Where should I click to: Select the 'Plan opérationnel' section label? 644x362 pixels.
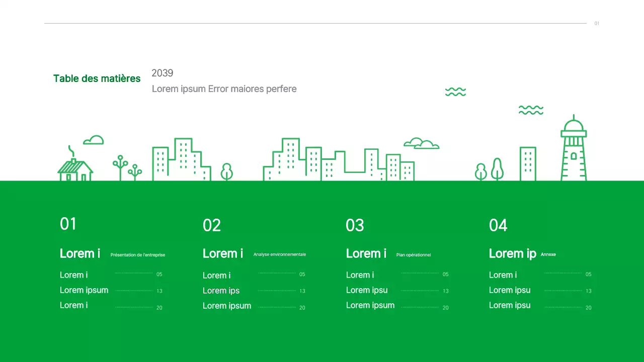point(414,255)
